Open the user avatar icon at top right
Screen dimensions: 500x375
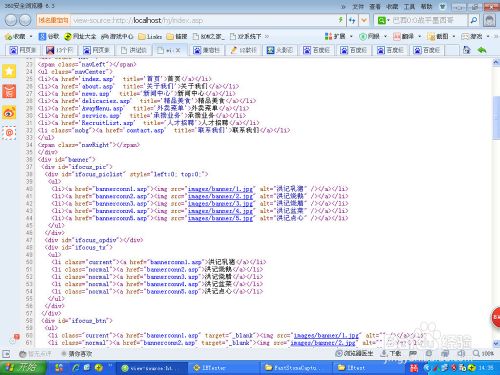(x=489, y=20)
